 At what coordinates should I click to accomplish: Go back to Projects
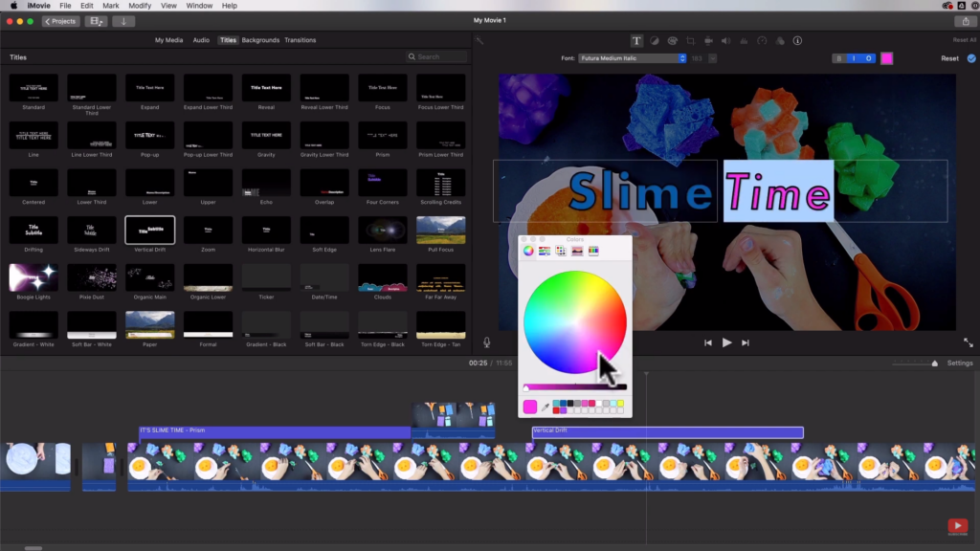(x=60, y=21)
